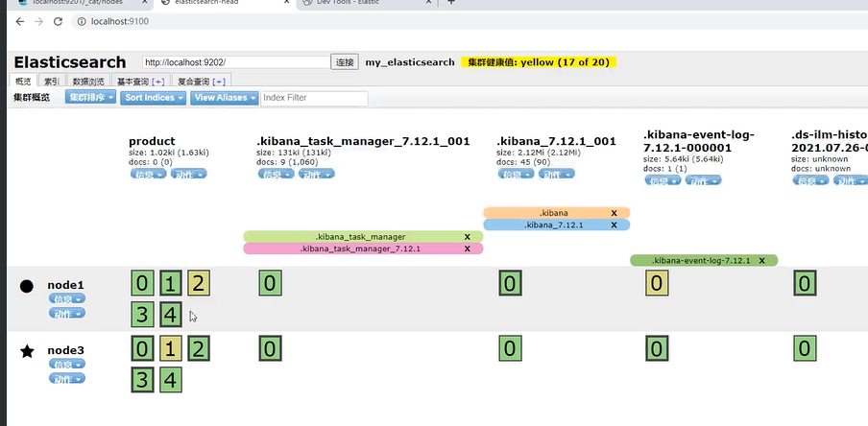Open the 复合查询 tab

click(x=193, y=82)
